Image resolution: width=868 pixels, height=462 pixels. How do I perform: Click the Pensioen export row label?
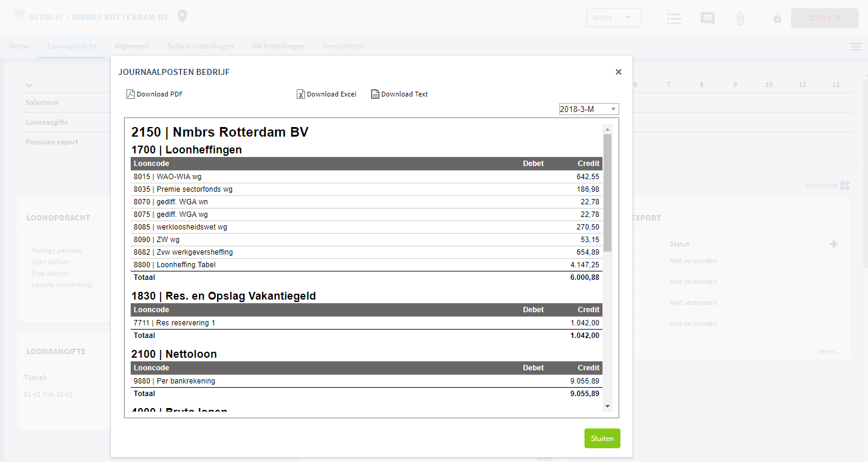click(x=52, y=142)
